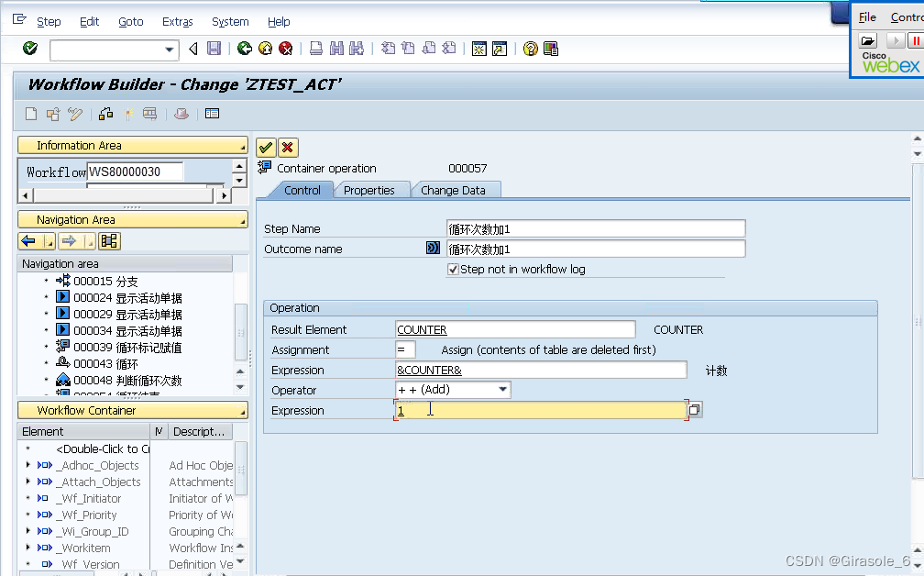
Task: Click the Step Name input field
Action: click(x=596, y=228)
